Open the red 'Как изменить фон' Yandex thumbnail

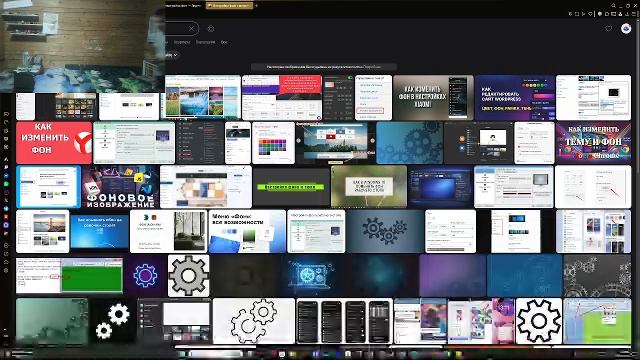[x=54, y=142]
